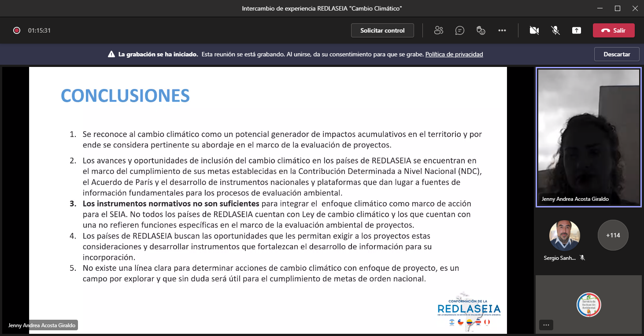Open the participants panel icon
644x336 pixels.
click(x=438, y=30)
